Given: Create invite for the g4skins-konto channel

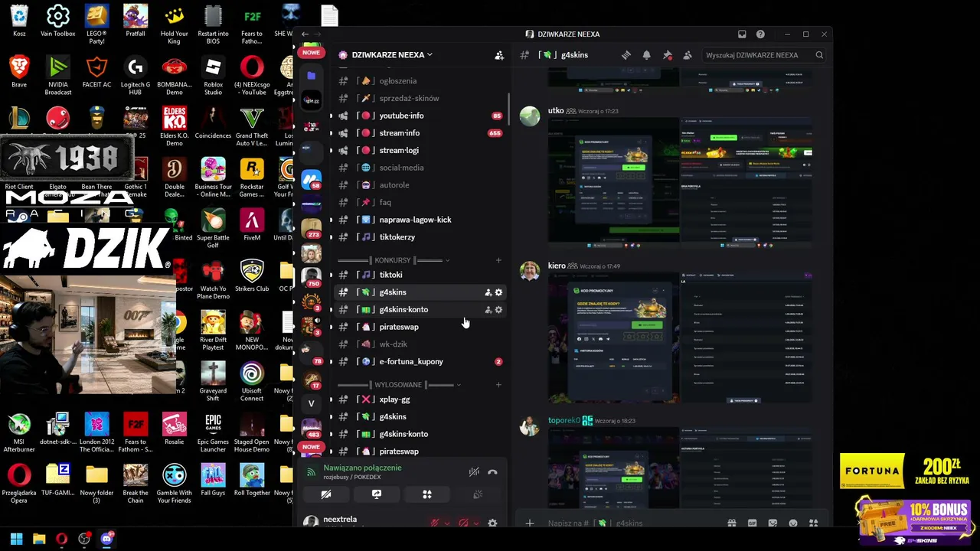Looking at the screenshot, I should [x=488, y=310].
